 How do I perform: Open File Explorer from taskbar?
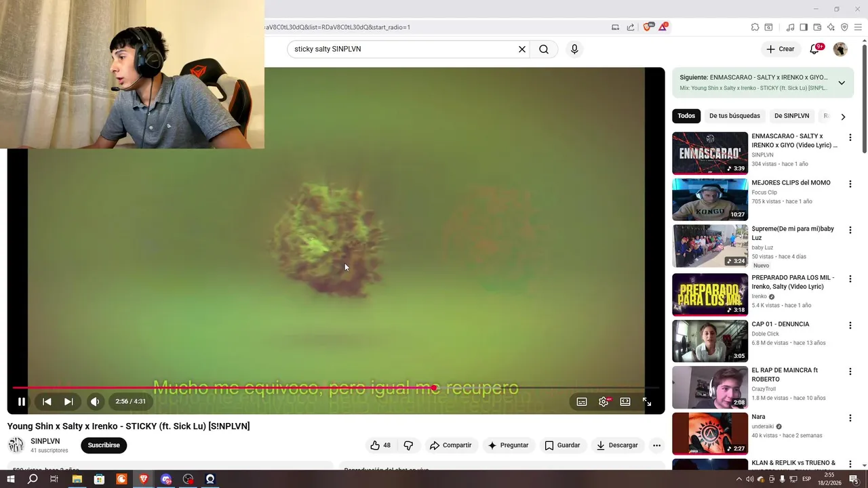[77, 479]
